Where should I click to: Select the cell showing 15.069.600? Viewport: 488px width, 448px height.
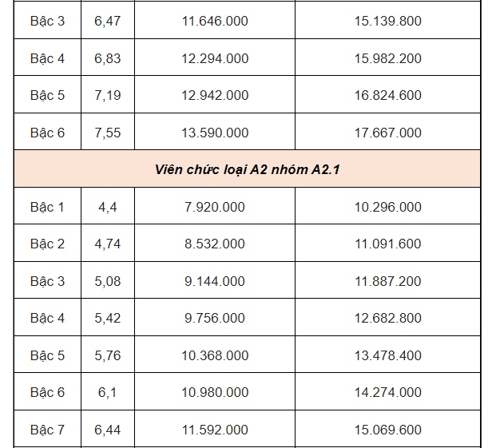tap(387, 430)
